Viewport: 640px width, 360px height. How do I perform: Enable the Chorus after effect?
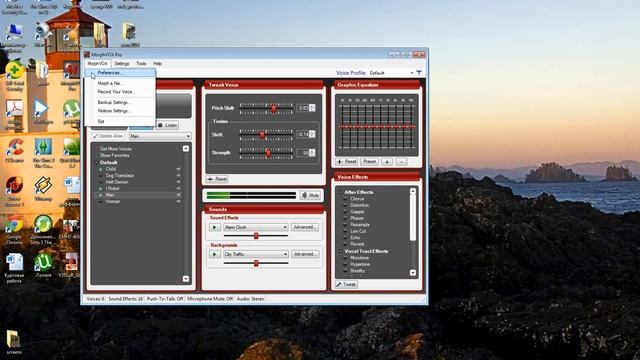(x=345, y=199)
